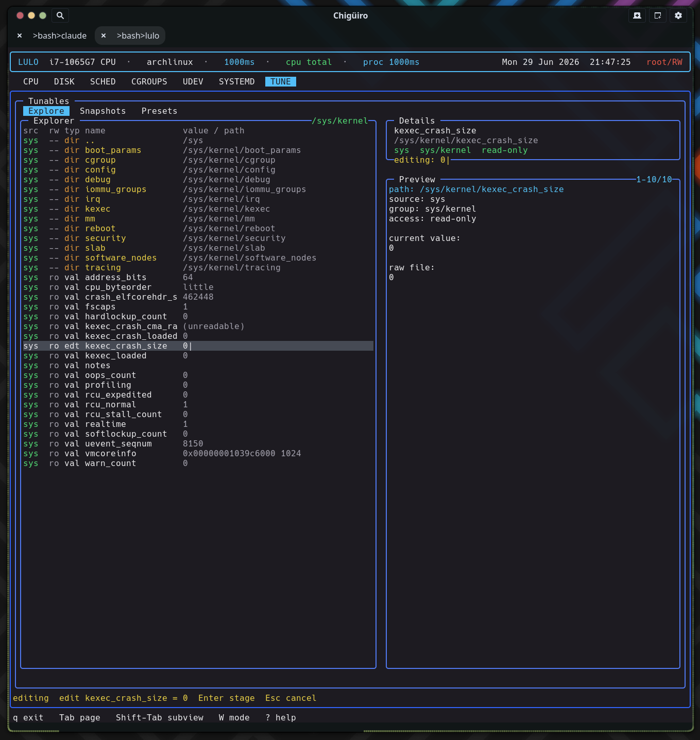Go up to parent directory '..' row

(198, 141)
